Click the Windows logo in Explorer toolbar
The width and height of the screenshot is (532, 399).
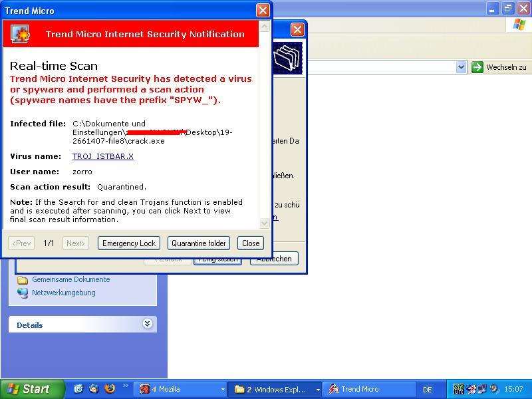[x=519, y=25]
